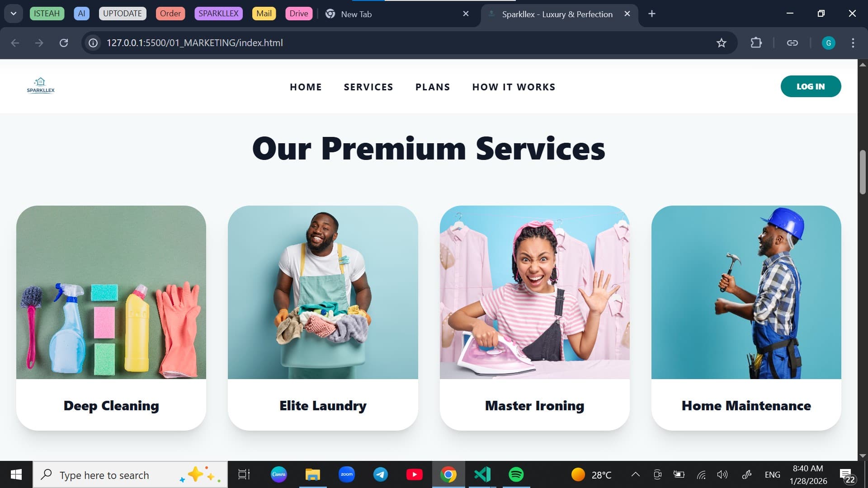Go to the SERVICES nav item
This screenshot has width=868, height=488.
pos(368,87)
